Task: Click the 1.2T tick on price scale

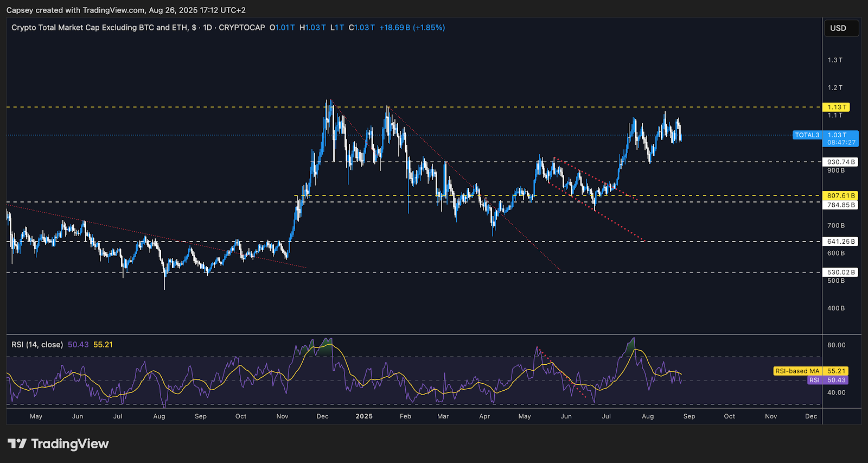Action: pyautogui.click(x=835, y=87)
